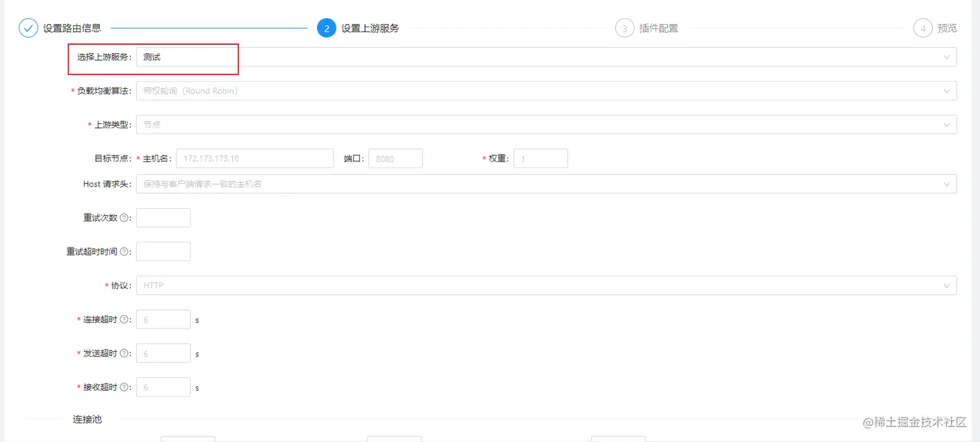The width and height of the screenshot is (980, 442).
Task: Click the 主机名 field with 172.173.173.18
Action: click(255, 158)
